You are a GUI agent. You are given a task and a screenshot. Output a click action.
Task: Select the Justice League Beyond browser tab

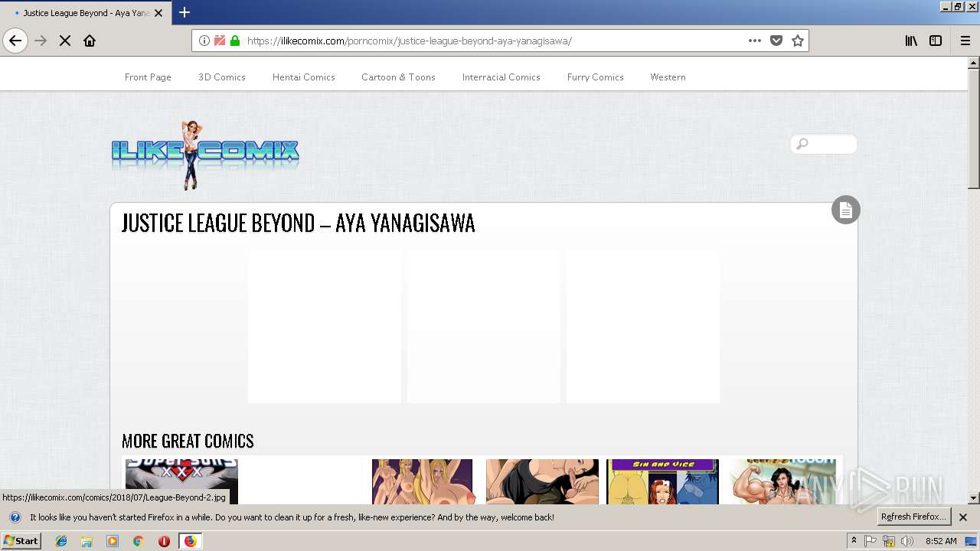pos(84,13)
